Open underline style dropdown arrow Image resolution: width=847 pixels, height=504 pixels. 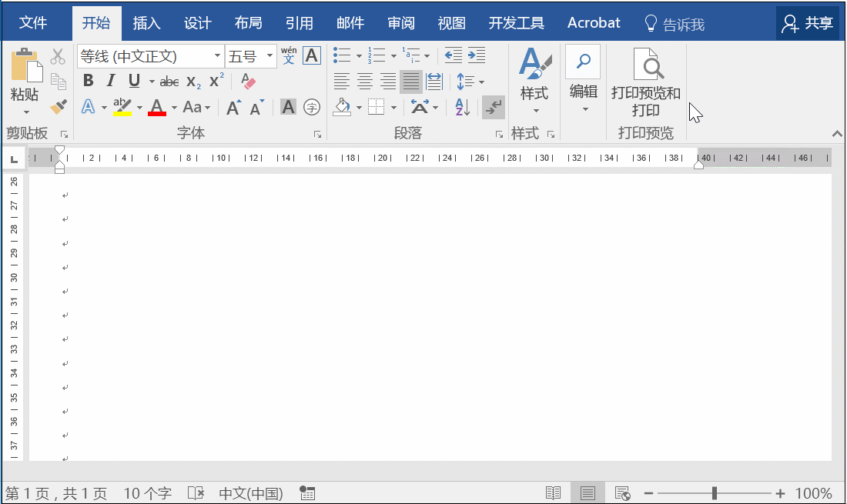pyautogui.click(x=152, y=82)
